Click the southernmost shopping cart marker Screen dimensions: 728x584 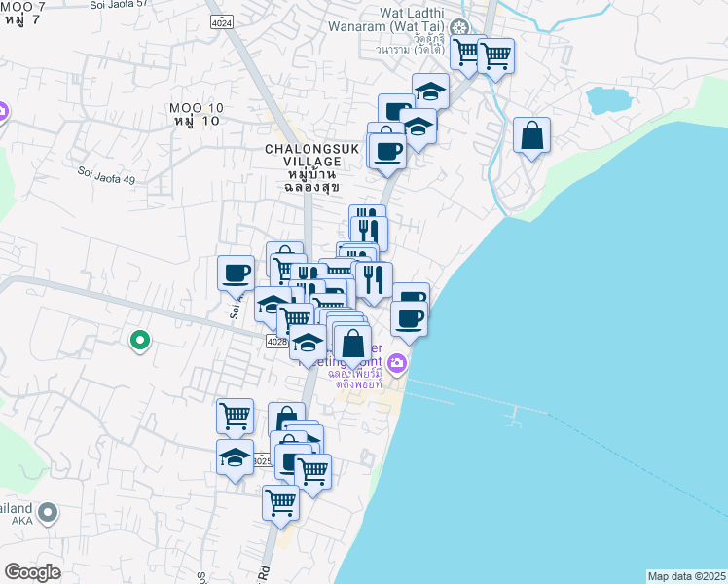pos(280,503)
